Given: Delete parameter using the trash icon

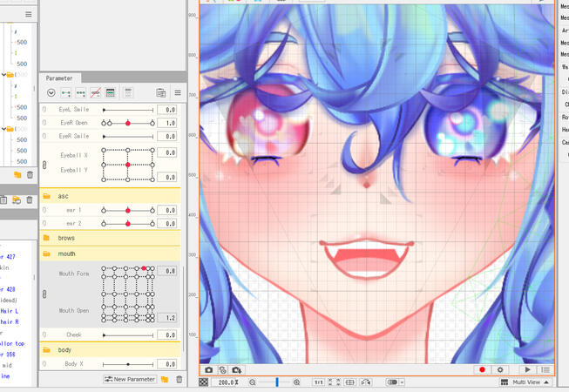Looking at the screenshot, I should click(180, 380).
